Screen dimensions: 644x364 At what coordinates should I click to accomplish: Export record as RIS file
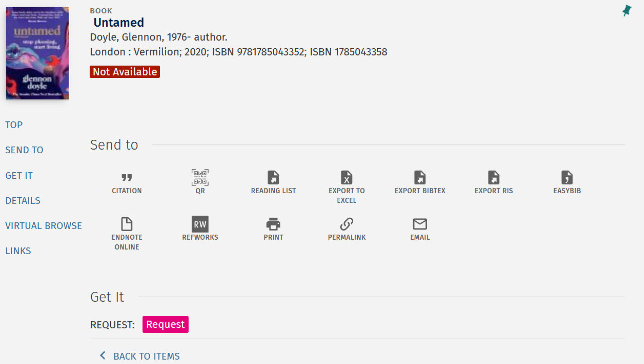point(493,182)
